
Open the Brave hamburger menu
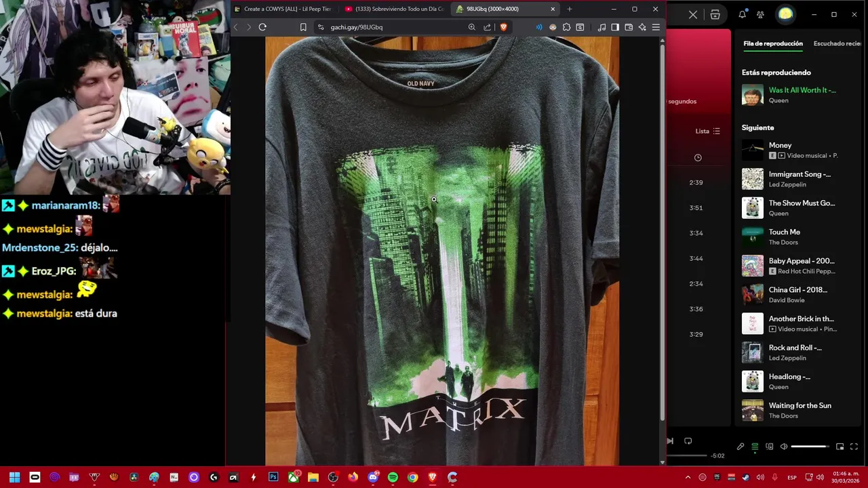click(656, 27)
